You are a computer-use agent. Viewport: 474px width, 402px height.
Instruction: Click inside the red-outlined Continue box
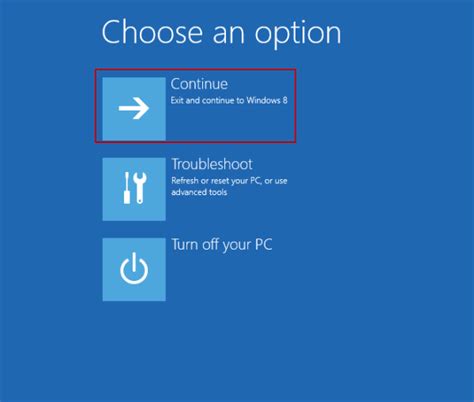[195, 106]
